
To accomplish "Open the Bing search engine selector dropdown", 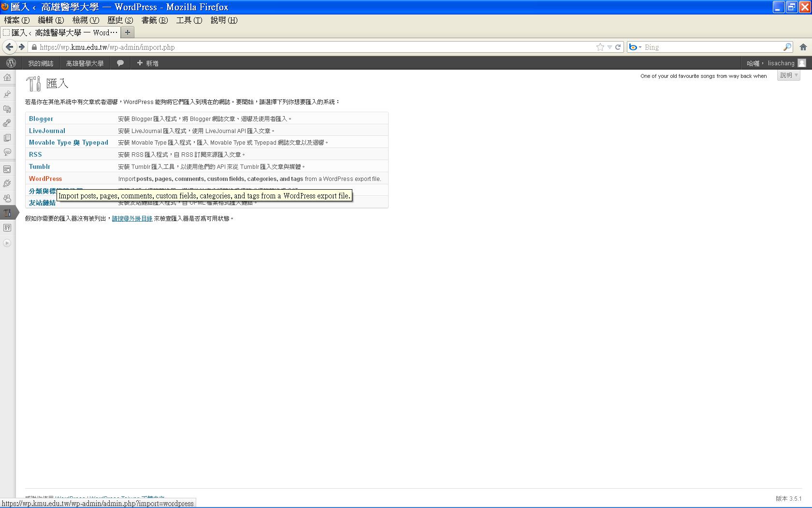I will 635,47.
